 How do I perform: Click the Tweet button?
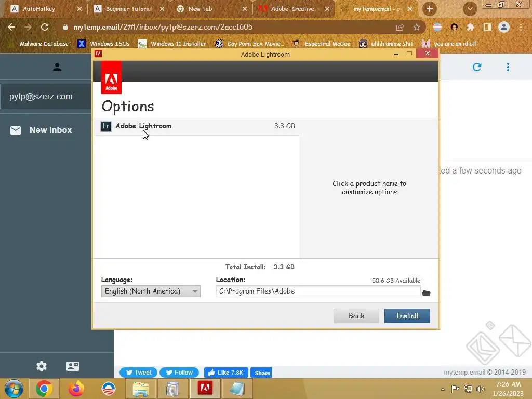click(138, 373)
